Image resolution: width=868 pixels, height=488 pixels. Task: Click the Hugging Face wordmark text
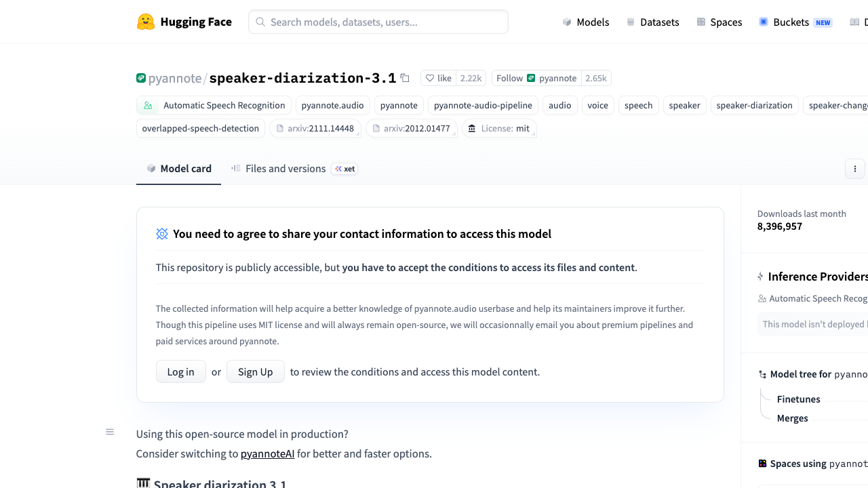196,22
